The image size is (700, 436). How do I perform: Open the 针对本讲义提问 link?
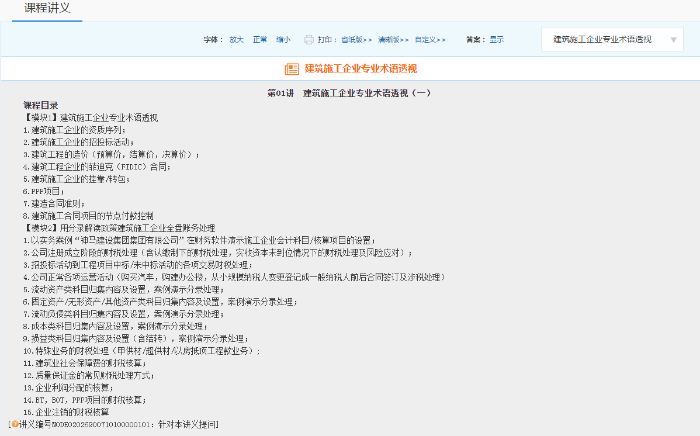pyautogui.click(x=187, y=424)
